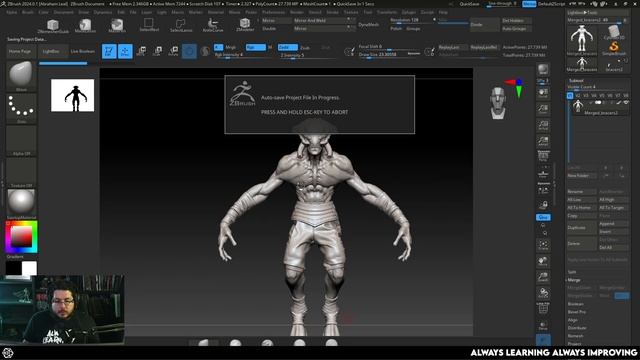Pick the KnifeCurve brush icon
This screenshot has width=640, height=360.
[213, 25]
